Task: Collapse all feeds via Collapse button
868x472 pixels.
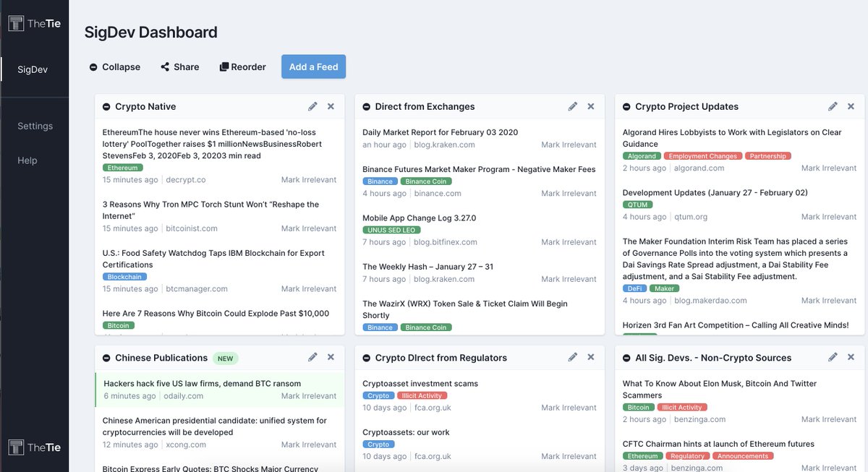Action: [x=114, y=66]
